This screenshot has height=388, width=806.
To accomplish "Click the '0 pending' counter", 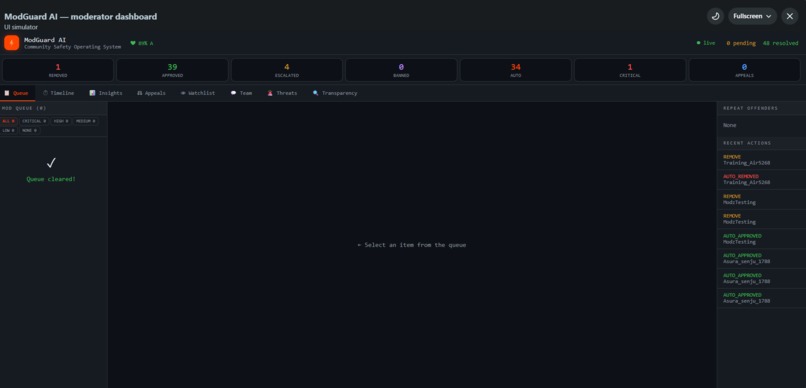I will (741, 43).
